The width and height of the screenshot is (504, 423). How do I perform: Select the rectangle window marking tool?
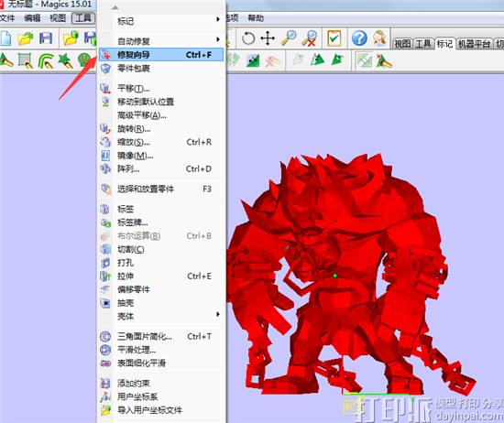25,60
